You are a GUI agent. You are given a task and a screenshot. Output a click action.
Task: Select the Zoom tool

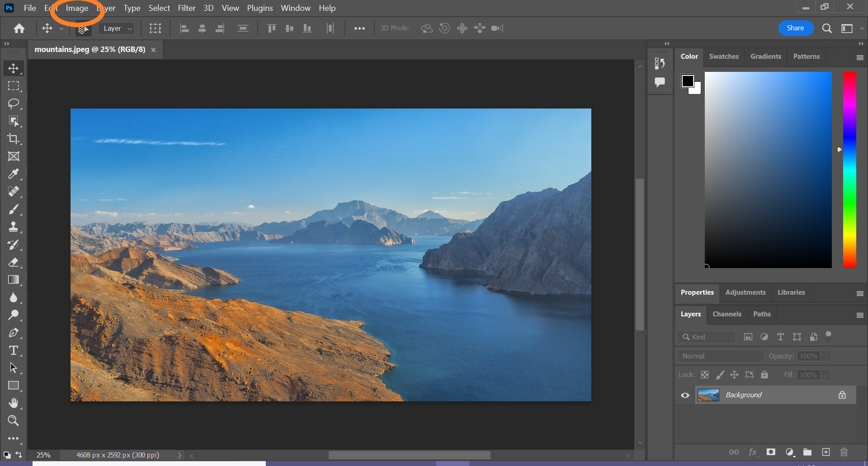[x=14, y=421]
